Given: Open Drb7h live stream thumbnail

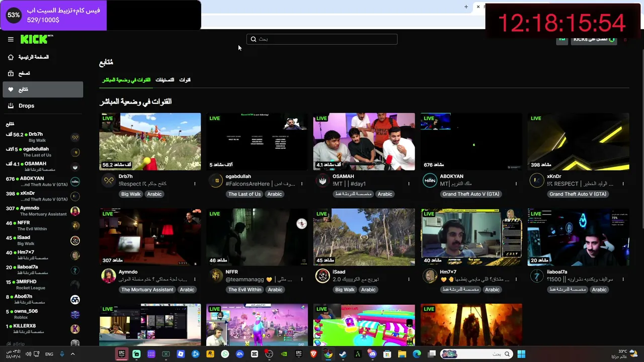Looking at the screenshot, I should tap(150, 142).
